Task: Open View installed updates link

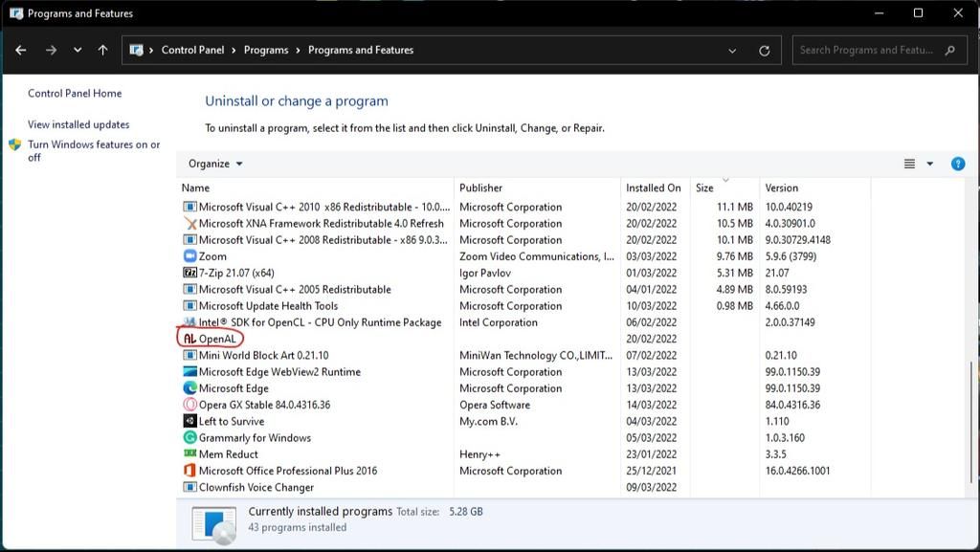Action: [78, 124]
